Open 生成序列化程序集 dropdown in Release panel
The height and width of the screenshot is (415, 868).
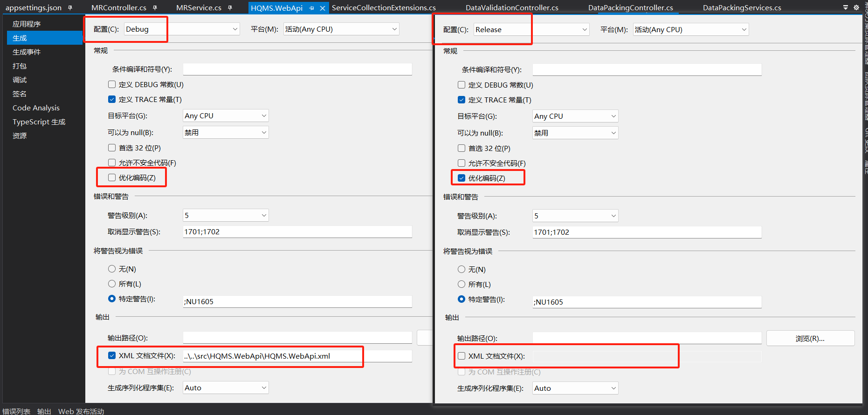(x=575, y=388)
